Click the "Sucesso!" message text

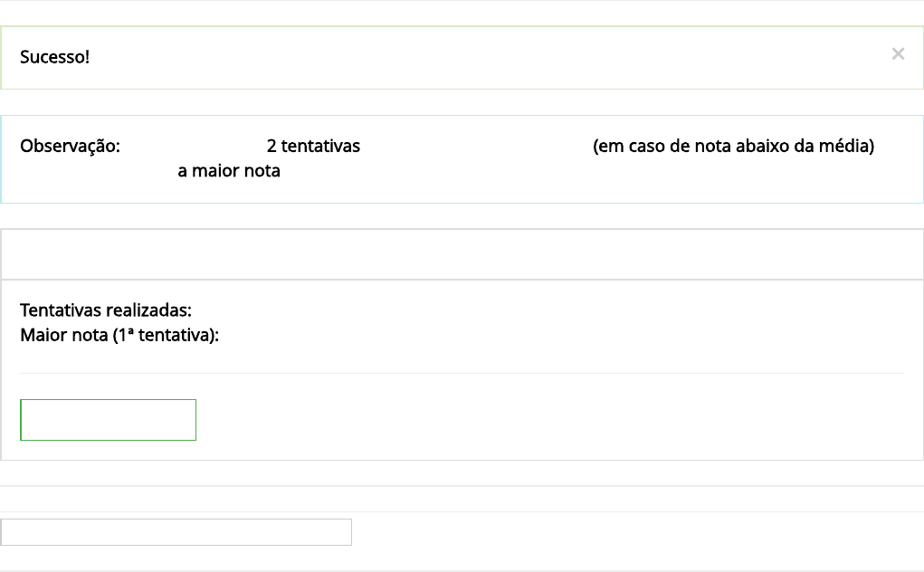pyautogui.click(x=54, y=58)
